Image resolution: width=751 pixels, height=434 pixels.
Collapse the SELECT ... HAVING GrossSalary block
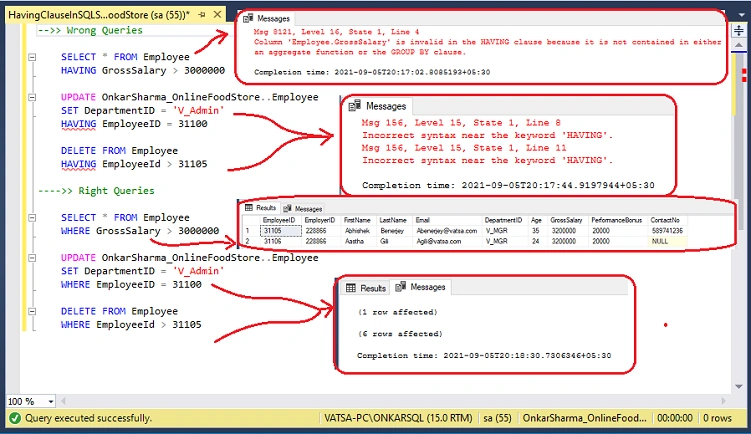click(x=32, y=57)
